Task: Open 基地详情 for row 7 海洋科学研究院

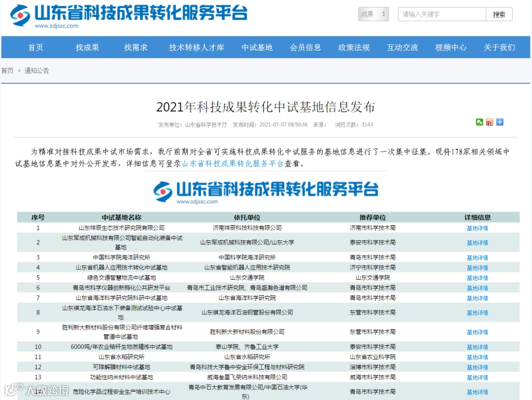Action: (477, 299)
